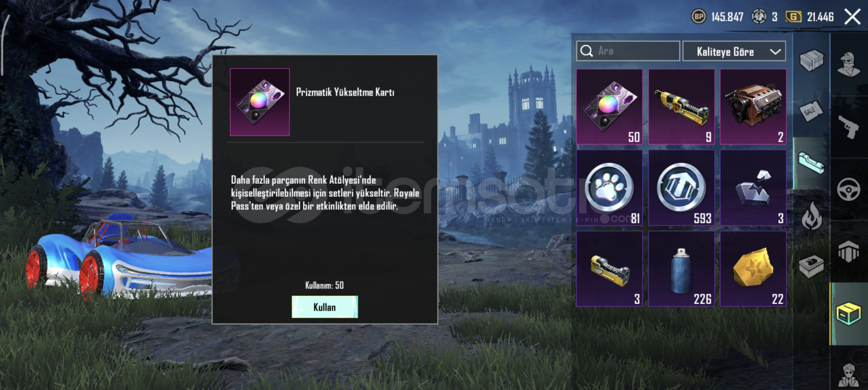Screen dimensions: 868x390
Task: Open the supply crate category tab
Action: 811,60
